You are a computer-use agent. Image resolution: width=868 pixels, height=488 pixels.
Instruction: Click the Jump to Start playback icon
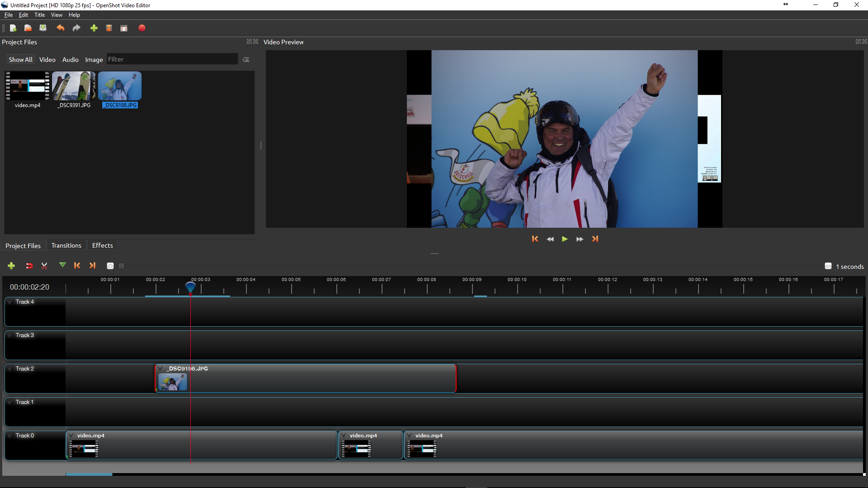pyautogui.click(x=535, y=239)
